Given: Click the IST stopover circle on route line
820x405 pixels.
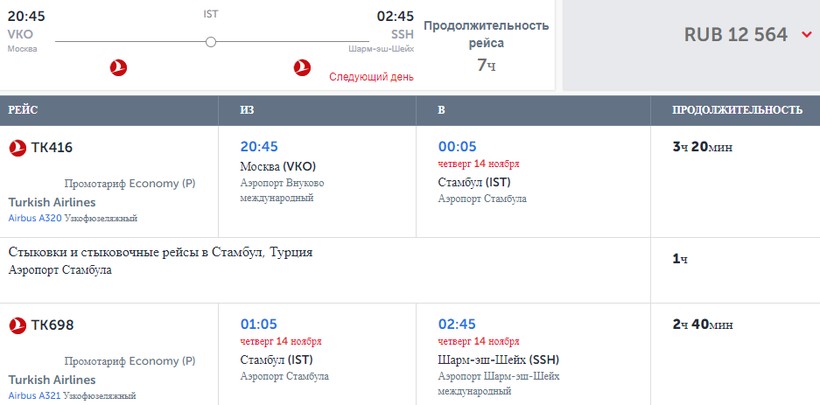Looking at the screenshot, I should (210, 42).
